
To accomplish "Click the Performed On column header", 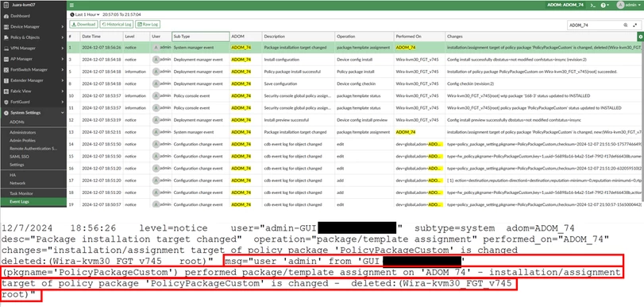I will (x=420, y=37).
